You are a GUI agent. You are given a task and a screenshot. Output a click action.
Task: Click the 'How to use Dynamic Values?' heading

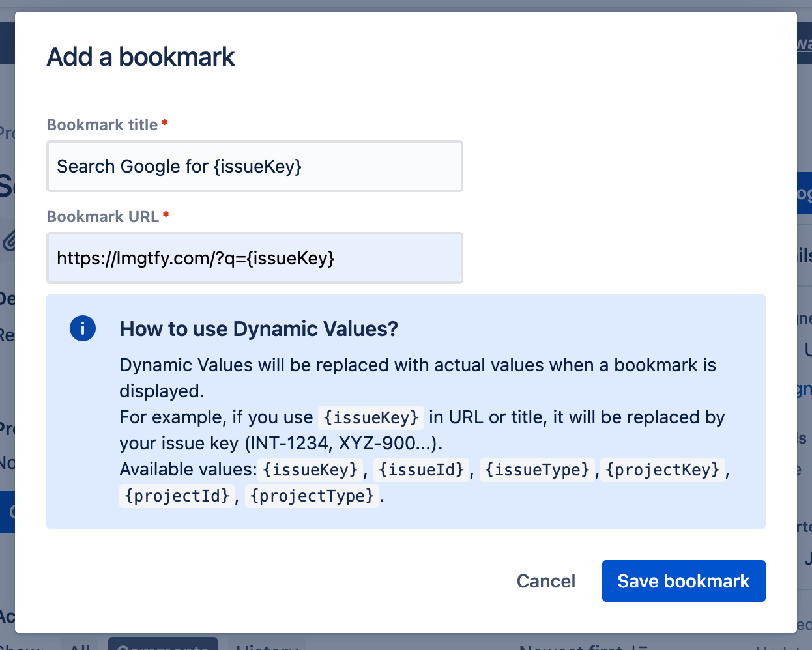coord(259,329)
